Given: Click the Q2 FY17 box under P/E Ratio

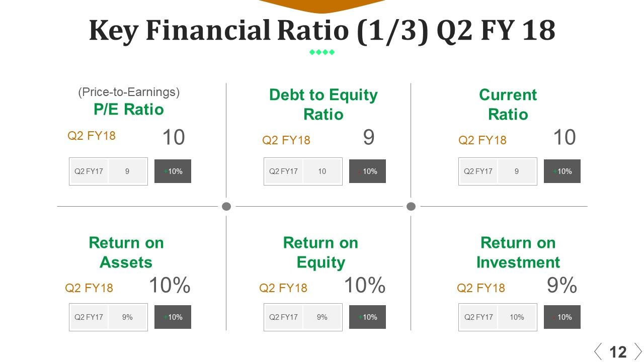Looking at the screenshot, I should coord(108,171).
